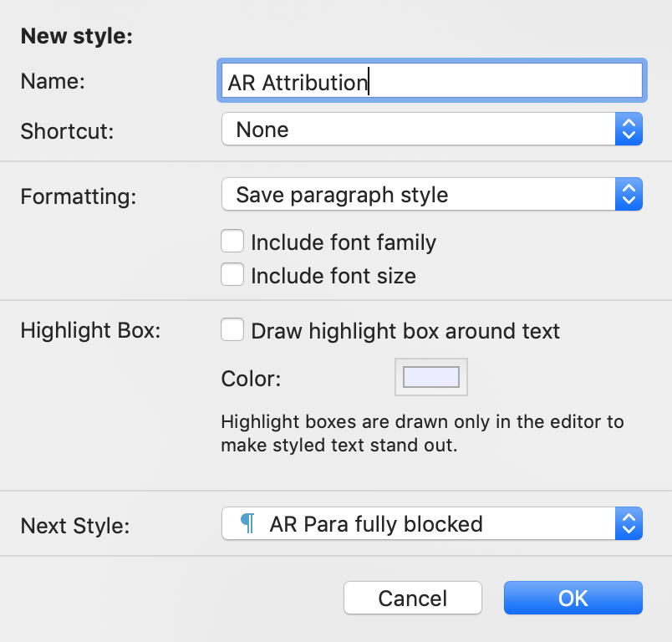Place cursor after AR Attribution text
This screenshot has height=642, width=672.
(x=369, y=82)
